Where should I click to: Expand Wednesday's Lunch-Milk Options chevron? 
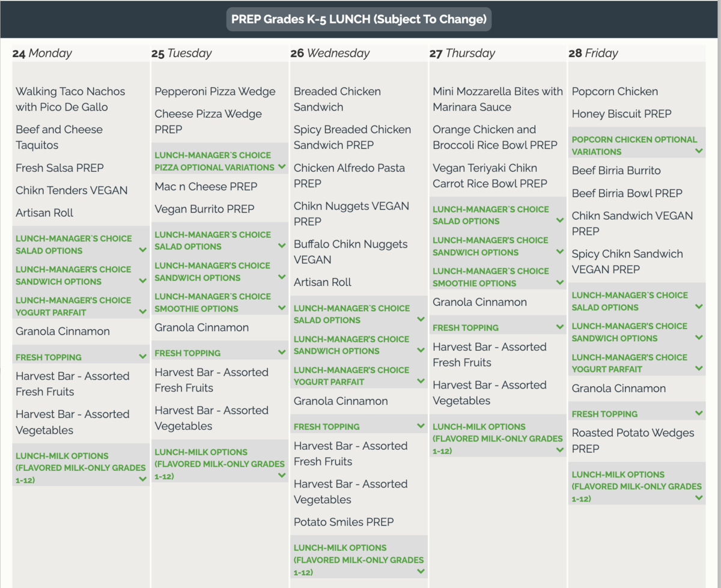[x=421, y=571]
